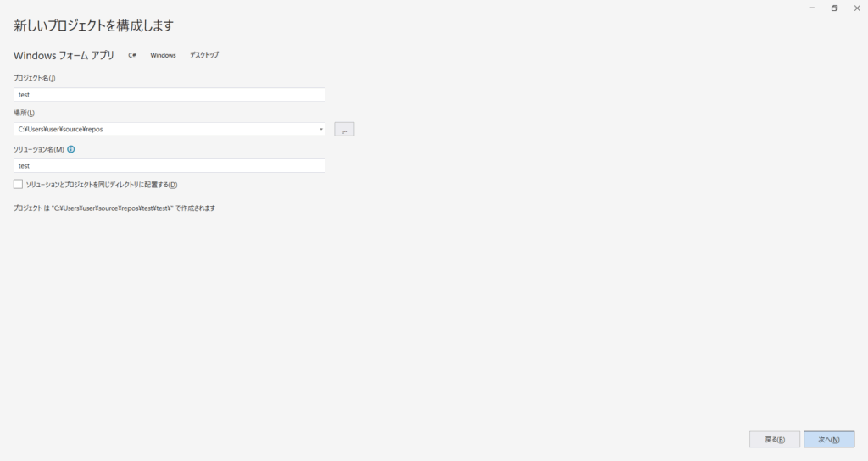
Task: Click the C# language tag
Action: pyautogui.click(x=132, y=55)
